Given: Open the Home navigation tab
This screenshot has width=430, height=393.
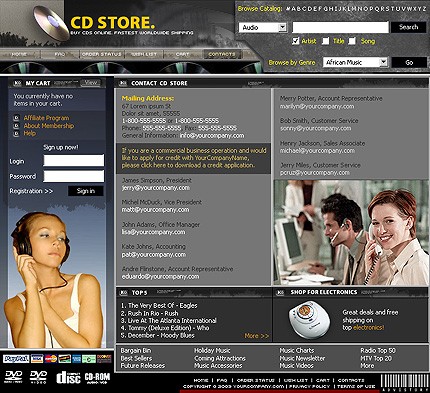Looking at the screenshot, I should 19,54.
